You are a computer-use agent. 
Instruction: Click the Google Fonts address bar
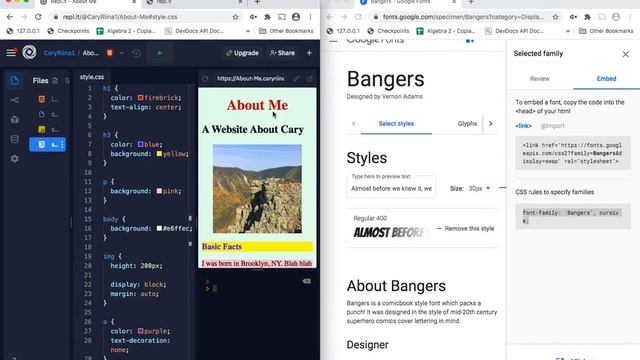coord(465,17)
